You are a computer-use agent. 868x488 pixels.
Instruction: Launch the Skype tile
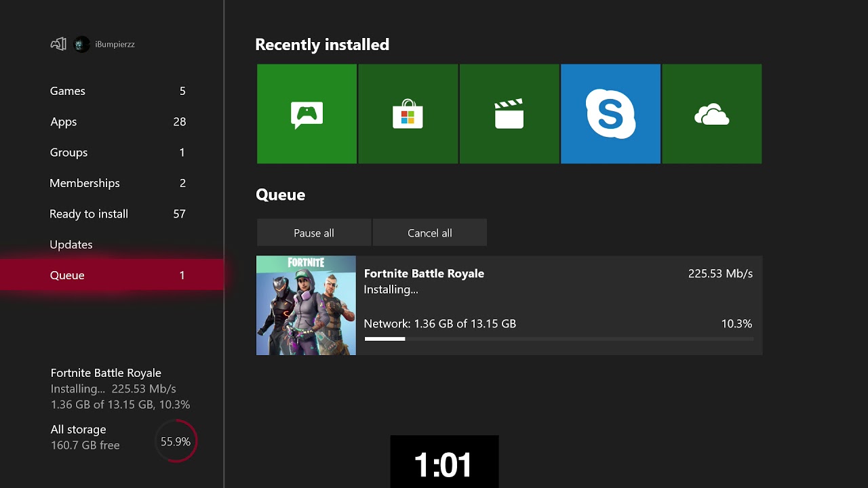610,114
